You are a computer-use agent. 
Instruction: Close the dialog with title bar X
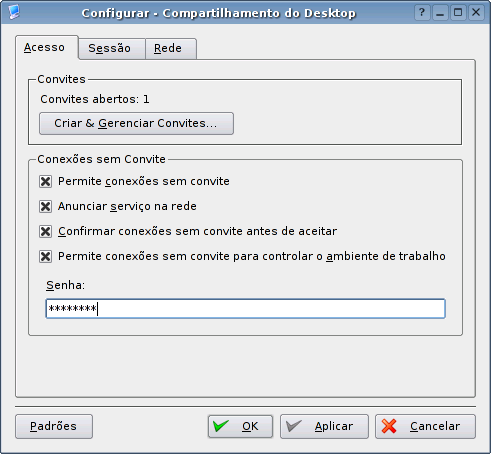coord(476,13)
